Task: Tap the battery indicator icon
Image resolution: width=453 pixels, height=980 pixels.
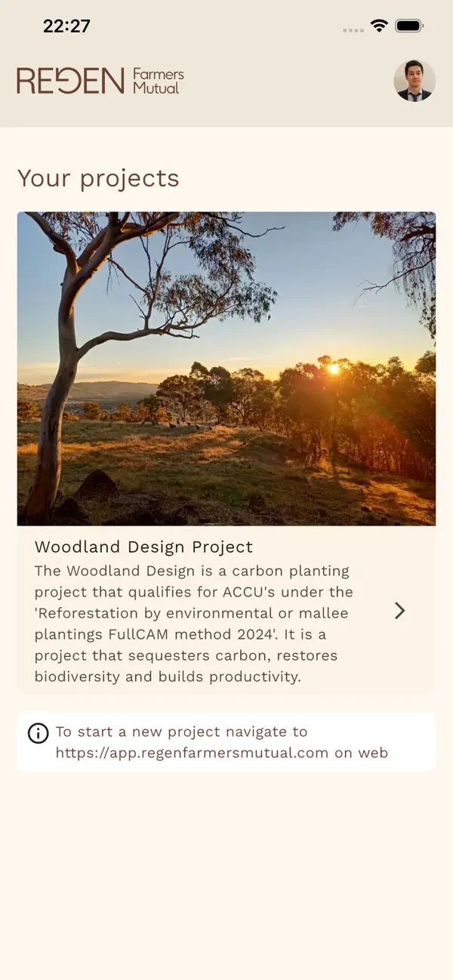Action: pyautogui.click(x=409, y=26)
